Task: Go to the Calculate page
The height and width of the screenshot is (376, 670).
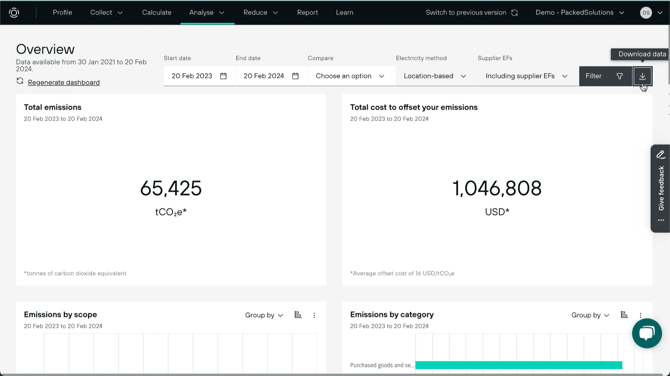Action: pos(156,12)
